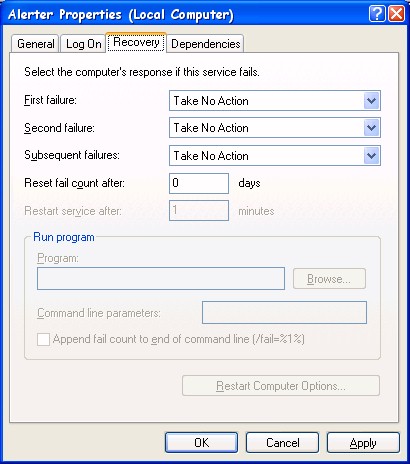Click the Program path text box

(x=161, y=278)
